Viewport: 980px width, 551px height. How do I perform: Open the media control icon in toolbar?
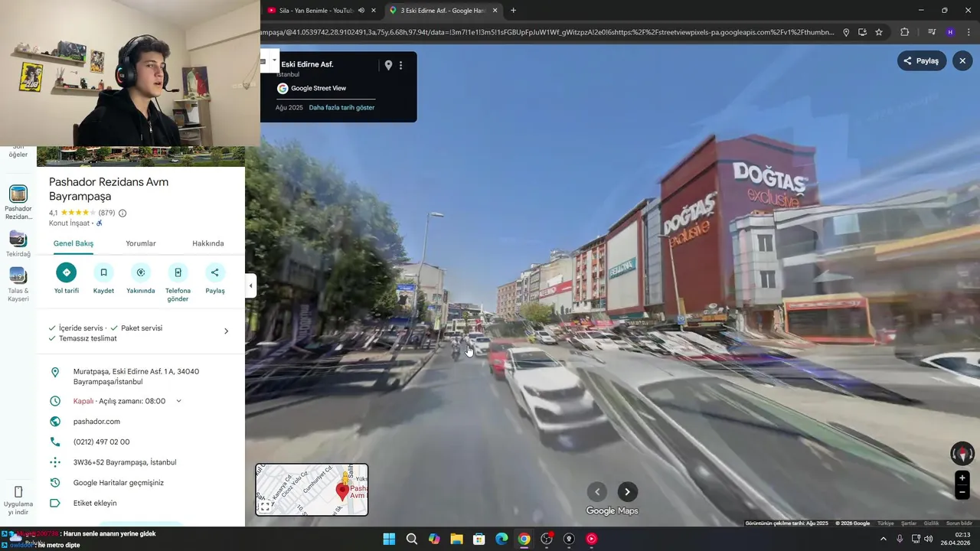(x=932, y=32)
